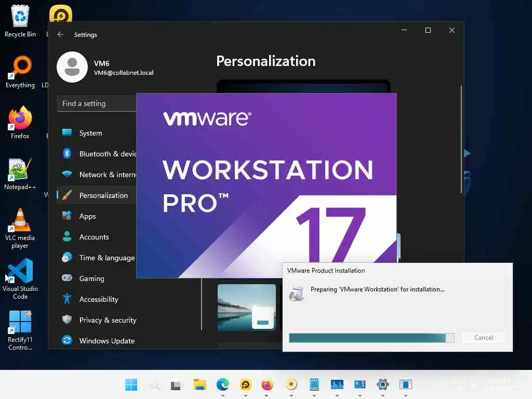Open Recycle Bin on desktop

pos(20,21)
